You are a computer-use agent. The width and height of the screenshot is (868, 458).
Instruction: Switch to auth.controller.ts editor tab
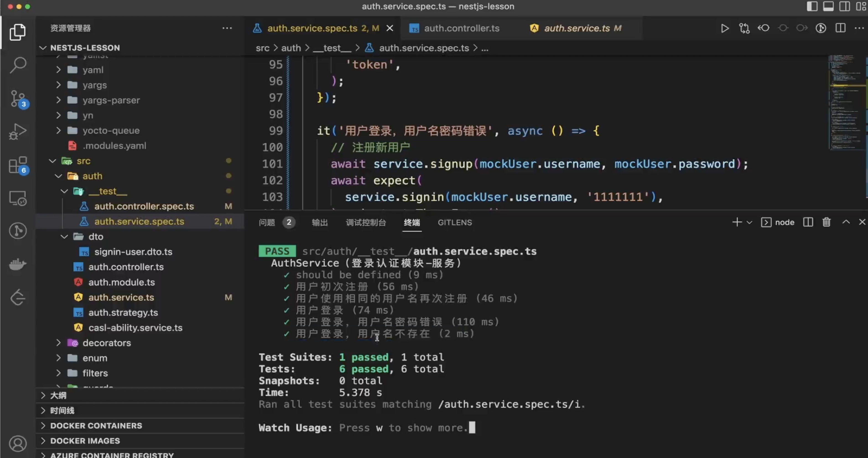pos(461,28)
